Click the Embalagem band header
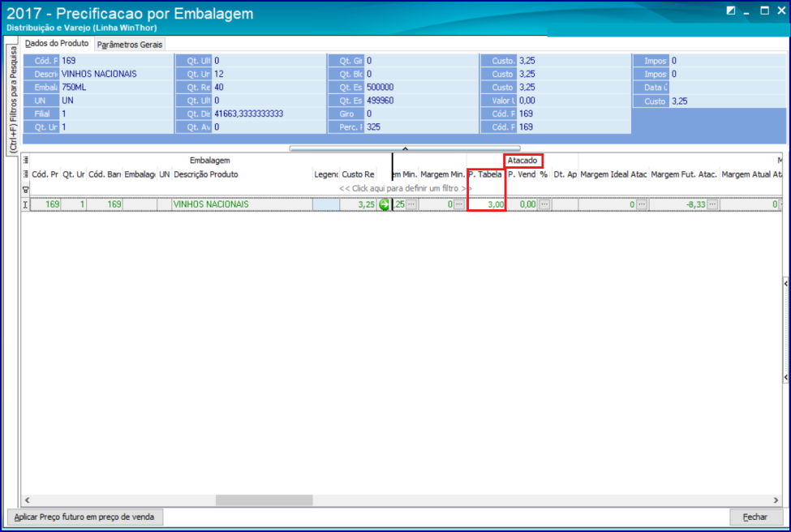 [x=210, y=161]
